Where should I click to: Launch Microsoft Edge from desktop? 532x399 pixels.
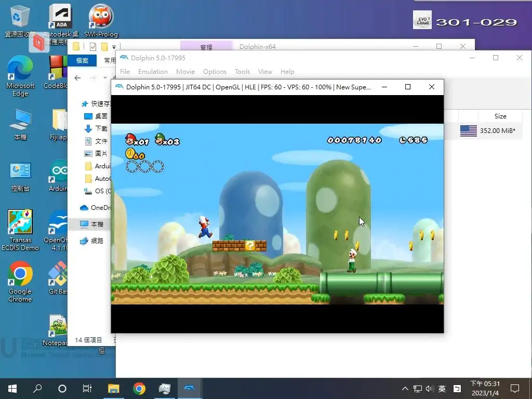point(20,76)
